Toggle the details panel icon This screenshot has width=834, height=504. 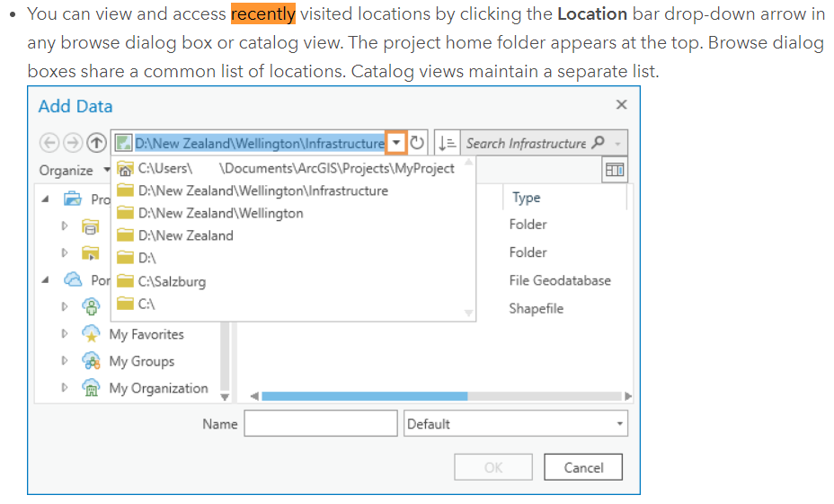616,170
